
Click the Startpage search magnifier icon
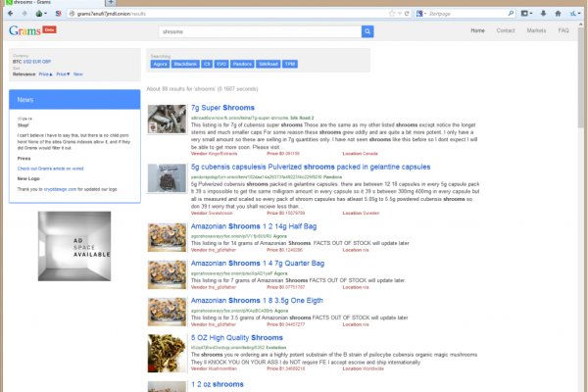510,14
